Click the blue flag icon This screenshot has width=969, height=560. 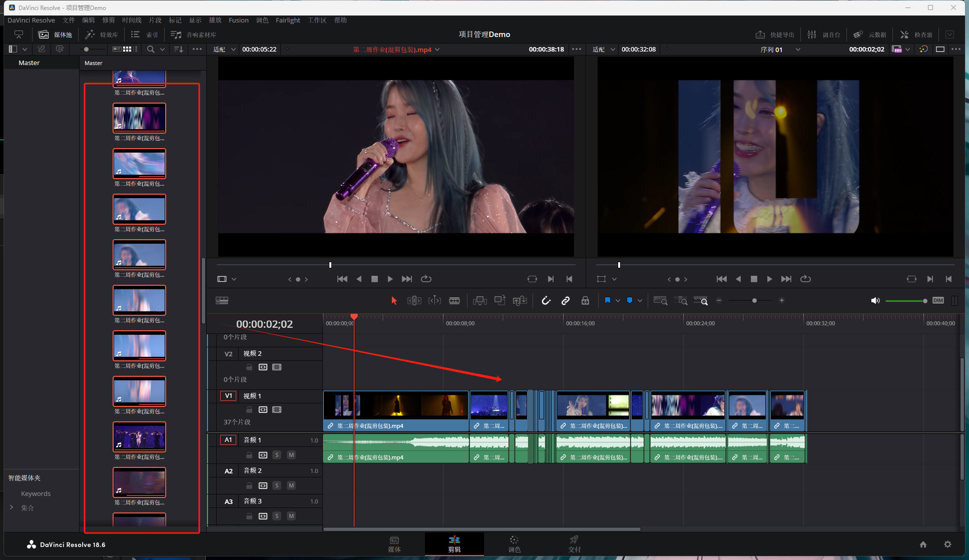(x=607, y=300)
